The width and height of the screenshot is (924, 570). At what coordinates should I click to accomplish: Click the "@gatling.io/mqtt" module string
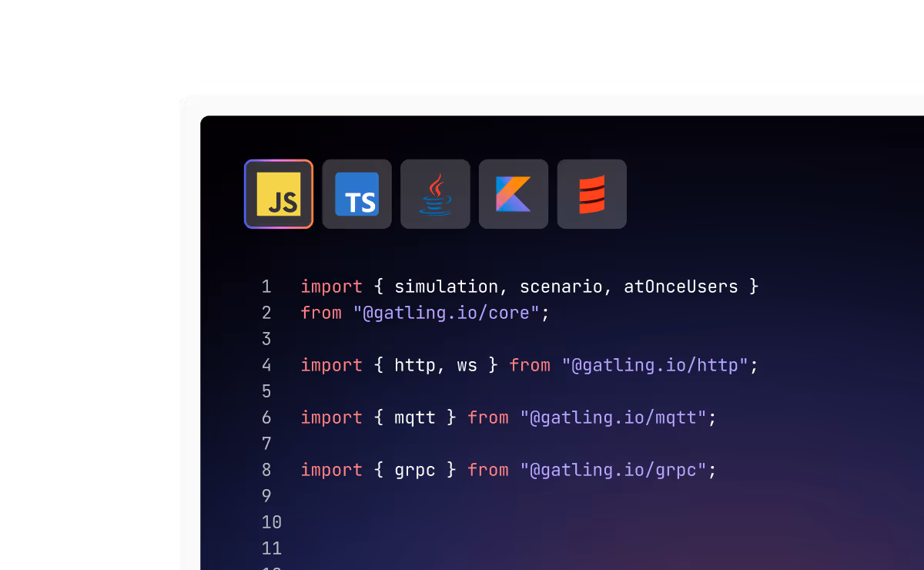(614, 417)
